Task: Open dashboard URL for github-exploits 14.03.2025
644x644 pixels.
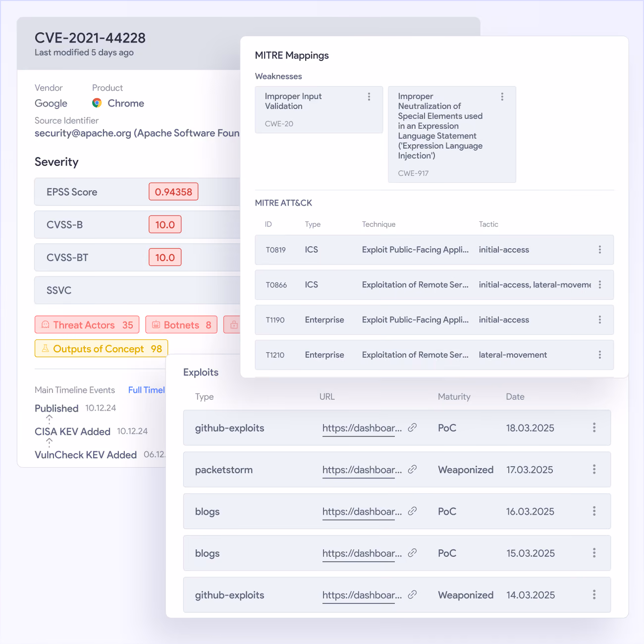Action: coord(362,595)
